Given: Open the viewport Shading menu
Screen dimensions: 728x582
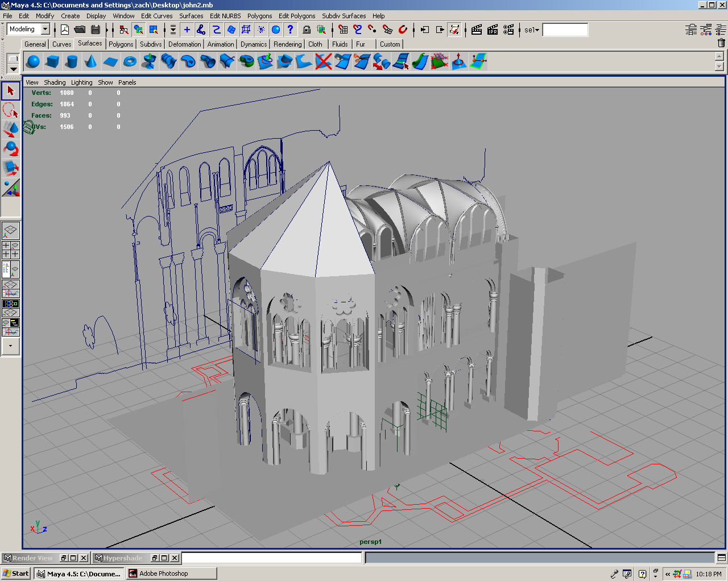Looking at the screenshot, I should pos(55,82).
